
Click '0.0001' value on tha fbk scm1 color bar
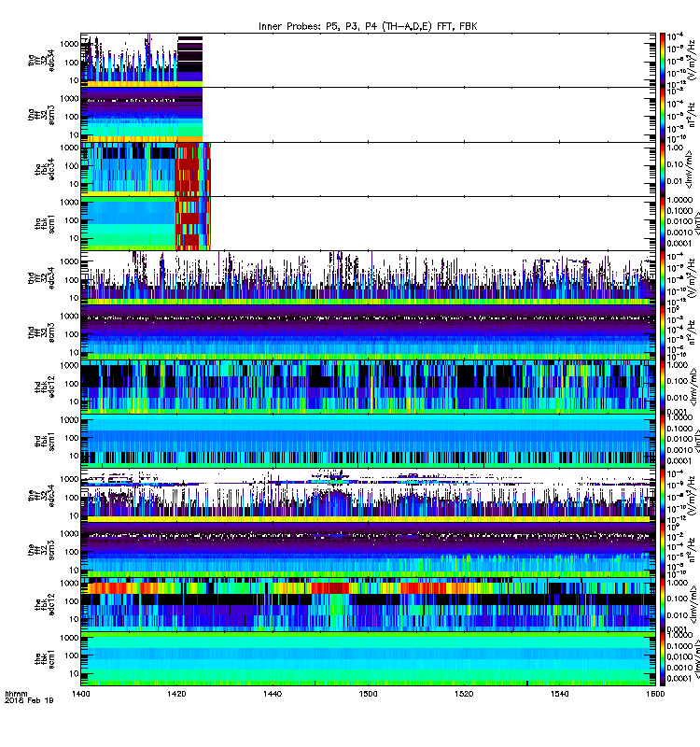click(679, 244)
